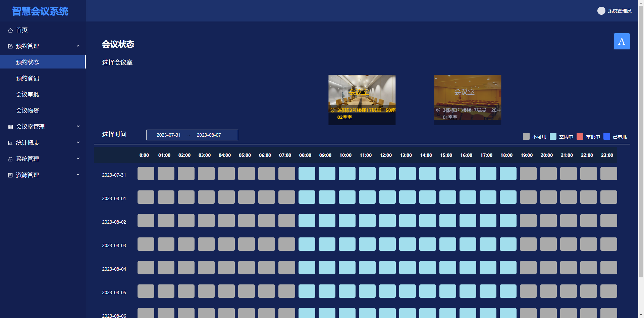Go to 会议审批 page

pyautogui.click(x=43, y=94)
